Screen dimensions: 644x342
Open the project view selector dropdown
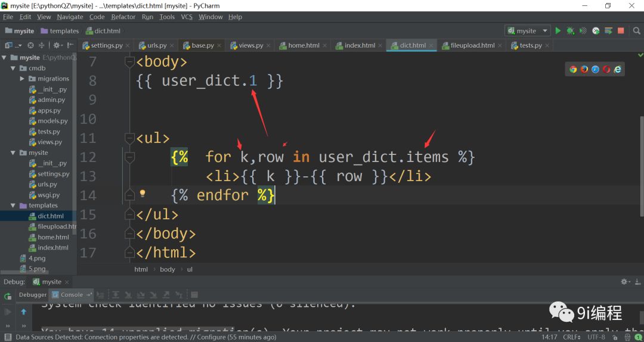[x=14, y=45]
